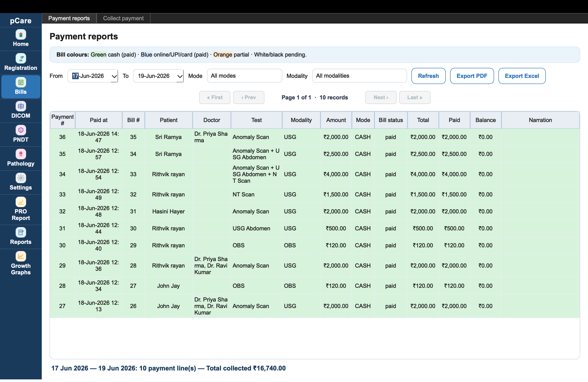Click the Page 1 of 1 indicator

click(x=296, y=97)
